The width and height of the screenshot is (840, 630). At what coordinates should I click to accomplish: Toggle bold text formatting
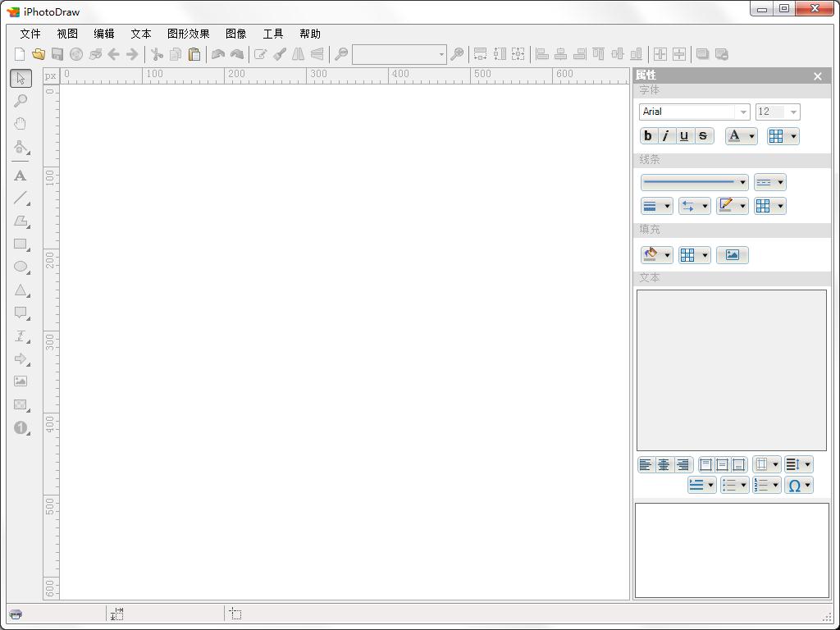[x=648, y=136]
